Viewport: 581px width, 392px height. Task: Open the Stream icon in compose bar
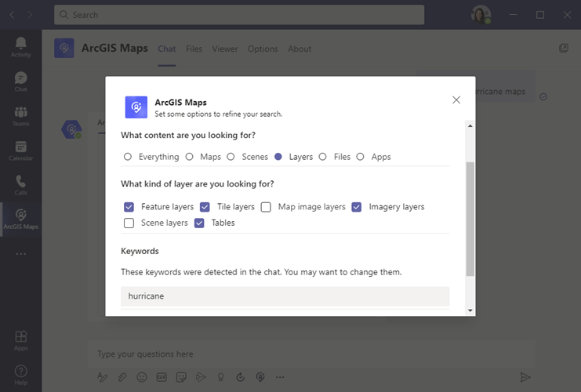201,377
